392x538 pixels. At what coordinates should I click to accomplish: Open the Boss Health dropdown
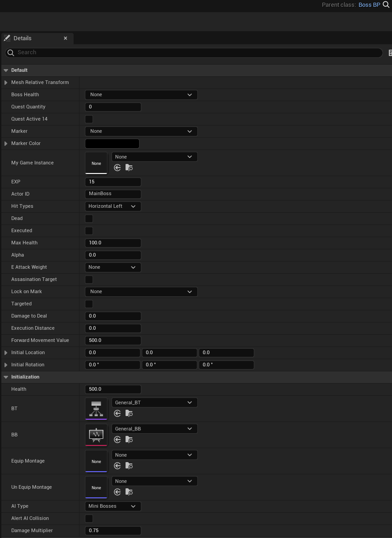tap(141, 95)
